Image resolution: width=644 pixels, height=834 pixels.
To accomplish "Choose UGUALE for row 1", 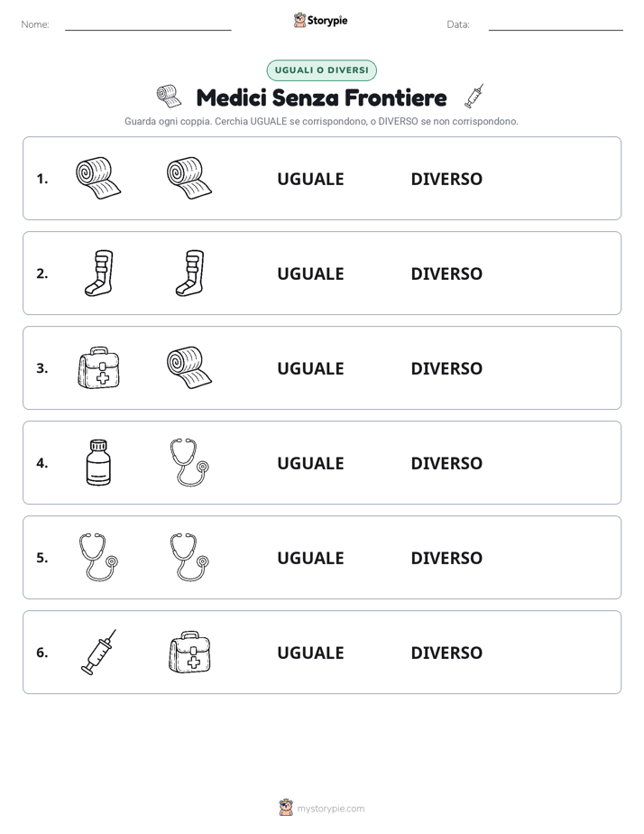I will click(x=310, y=180).
